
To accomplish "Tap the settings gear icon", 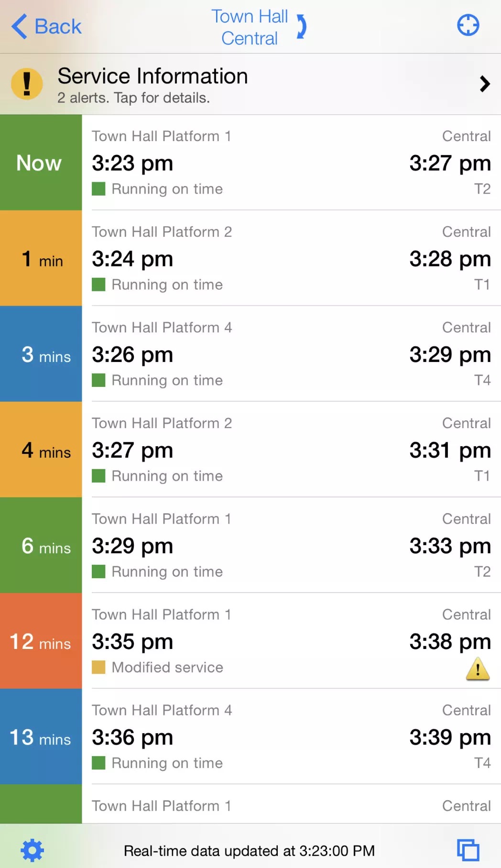I will (x=33, y=850).
